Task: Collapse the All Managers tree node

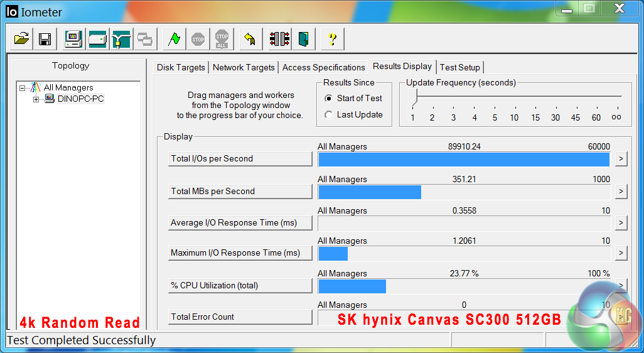Action: tap(22, 88)
